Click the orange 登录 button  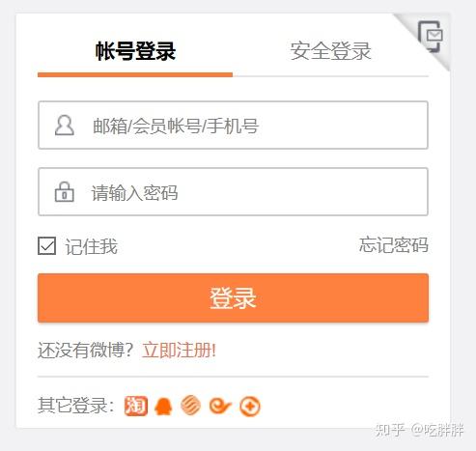[233, 297]
